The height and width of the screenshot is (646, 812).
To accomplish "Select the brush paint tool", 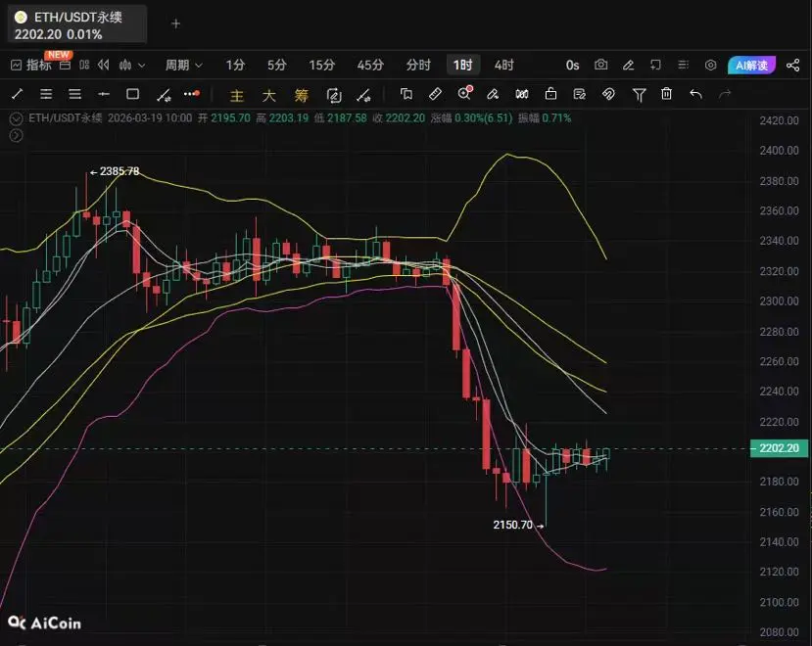I will [x=493, y=94].
